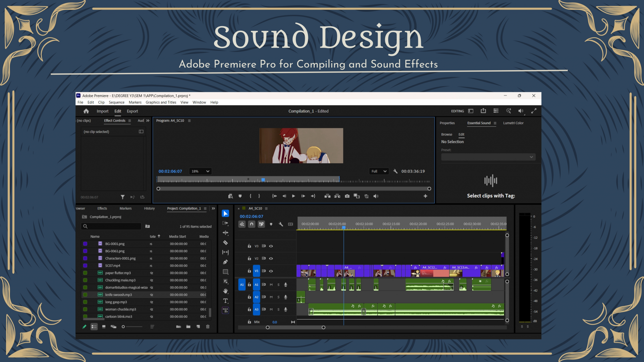Image resolution: width=644 pixels, height=362 pixels.
Task: Select the Razor tool
Action: pos(225,243)
